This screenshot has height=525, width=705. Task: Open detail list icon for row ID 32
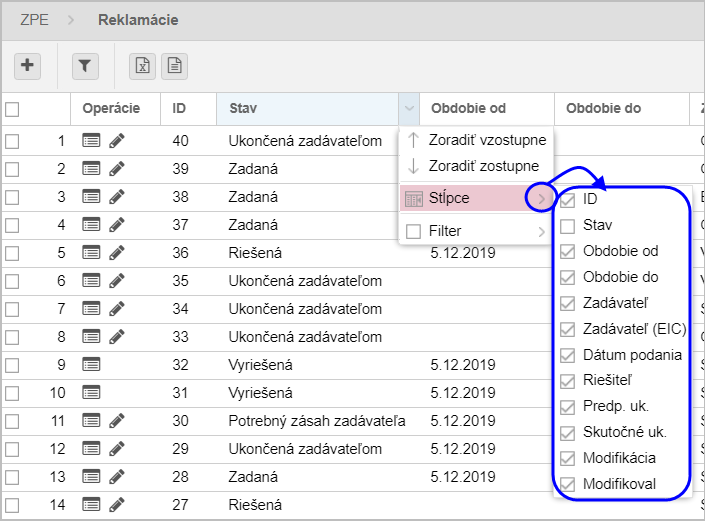tap(92, 365)
